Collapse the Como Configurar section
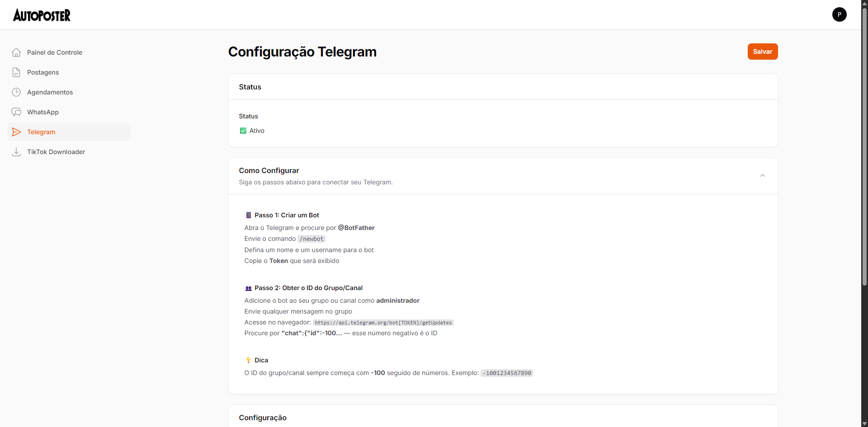 (x=763, y=175)
